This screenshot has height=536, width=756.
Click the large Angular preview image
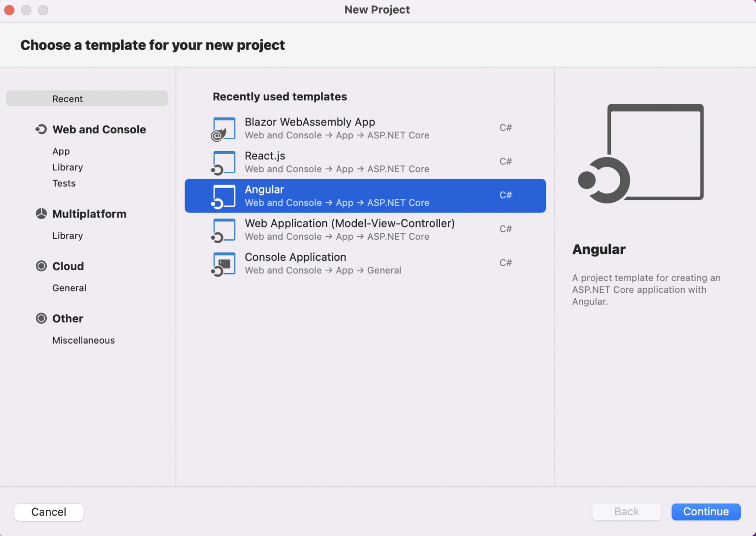(641, 154)
